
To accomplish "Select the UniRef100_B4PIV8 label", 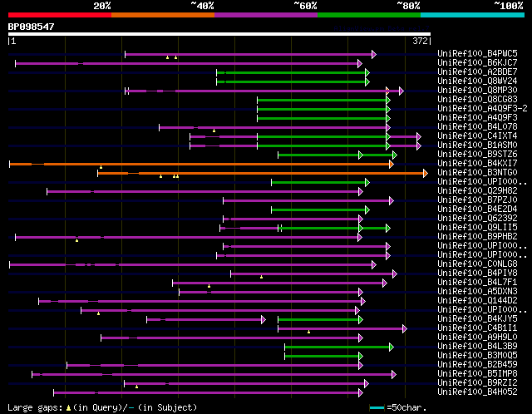I will 477,274.
